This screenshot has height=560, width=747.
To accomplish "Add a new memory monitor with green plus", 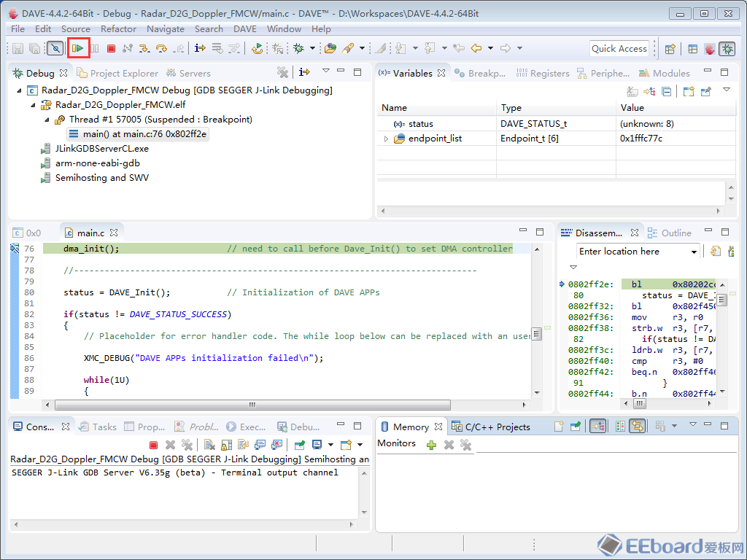I will coord(431,444).
